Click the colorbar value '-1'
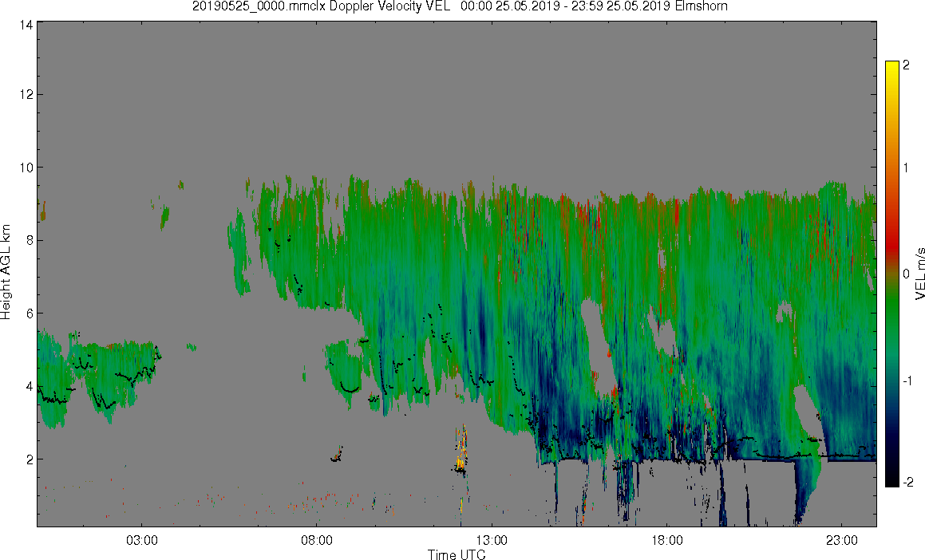This screenshot has height=560, width=925. [x=908, y=381]
